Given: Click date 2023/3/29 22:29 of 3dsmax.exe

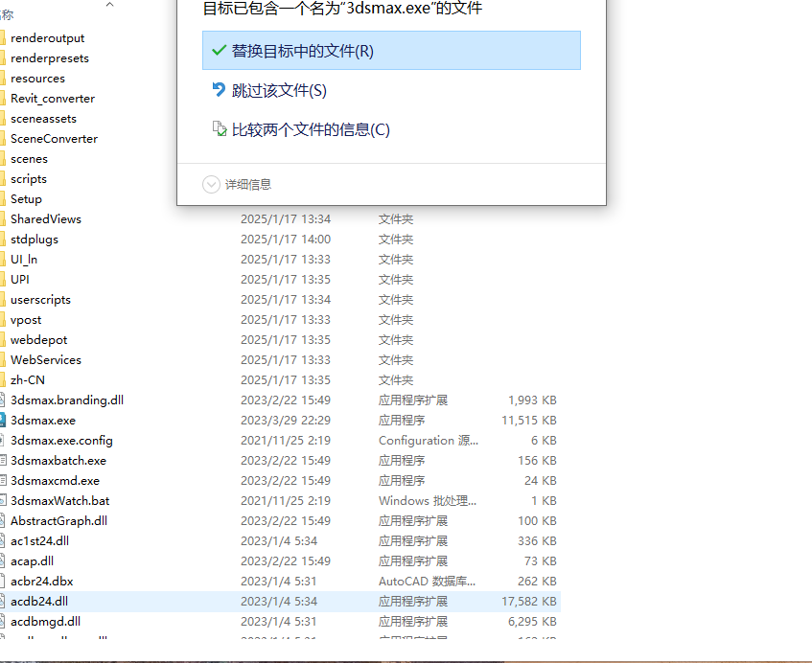Looking at the screenshot, I should 286,421.
